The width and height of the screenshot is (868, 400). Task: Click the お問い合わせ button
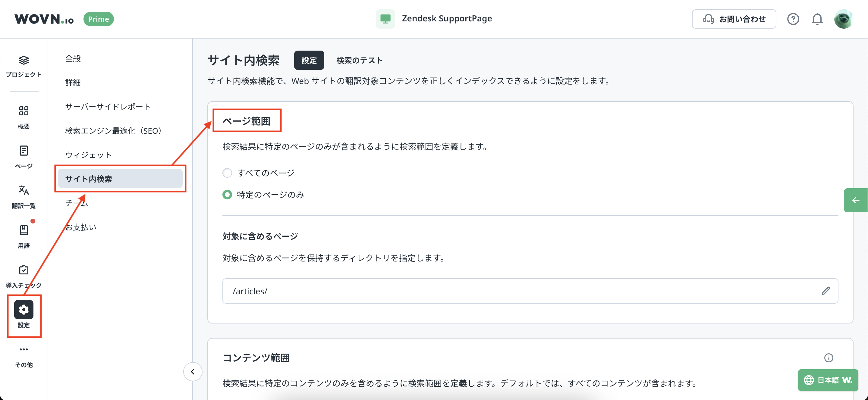734,19
